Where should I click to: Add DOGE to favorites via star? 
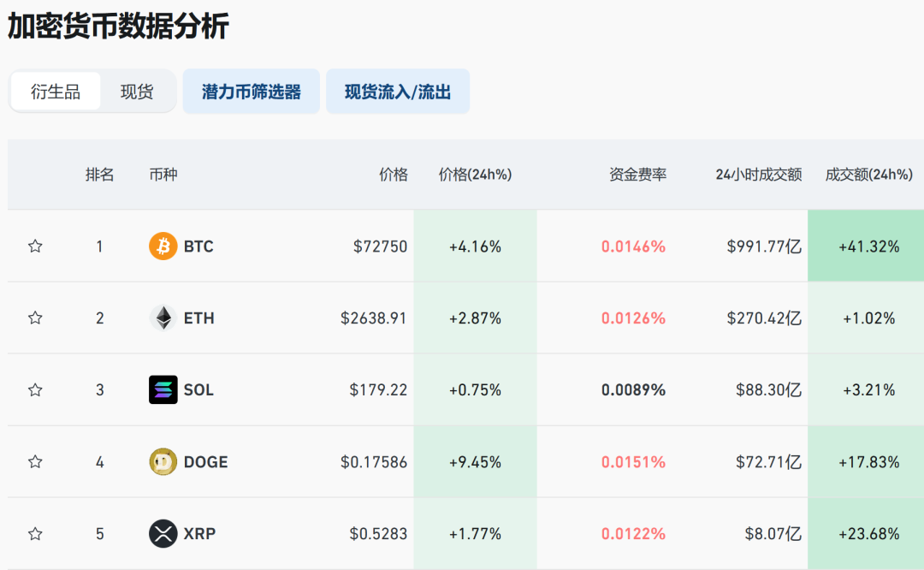click(35, 462)
